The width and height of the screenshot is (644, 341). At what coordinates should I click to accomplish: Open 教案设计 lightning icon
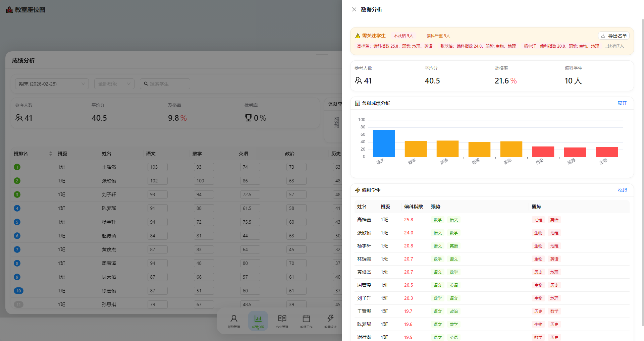pos(330,321)
